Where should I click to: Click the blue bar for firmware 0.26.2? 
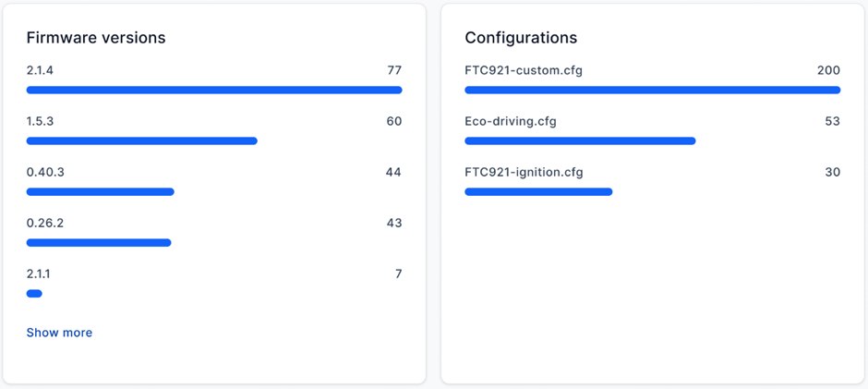pyautogui.click(x=99, y=242)
